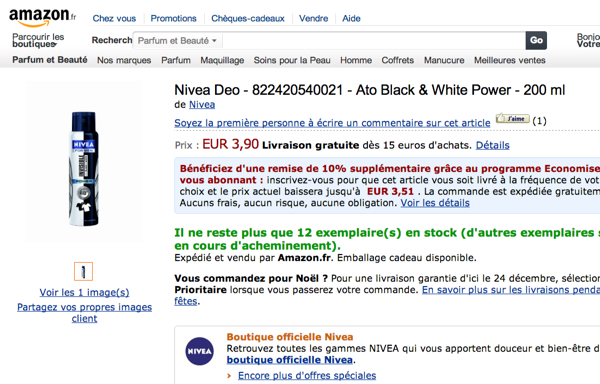Click the Bonjour account greeting
This screenshot has width=600, height=384.
pos(588,40)
